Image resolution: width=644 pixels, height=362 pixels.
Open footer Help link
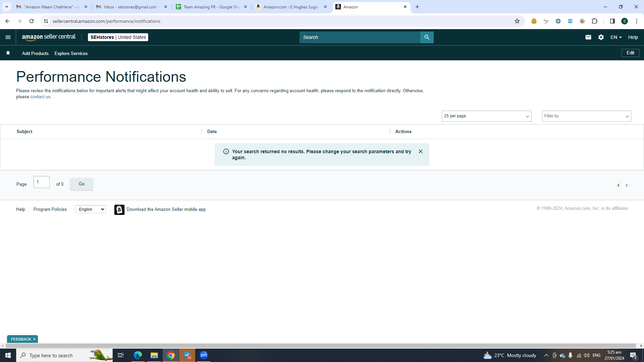(20, 209)
